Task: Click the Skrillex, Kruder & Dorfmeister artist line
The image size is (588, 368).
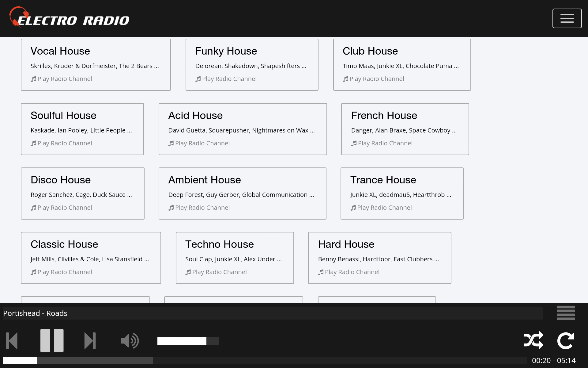Action: [95, 66]
